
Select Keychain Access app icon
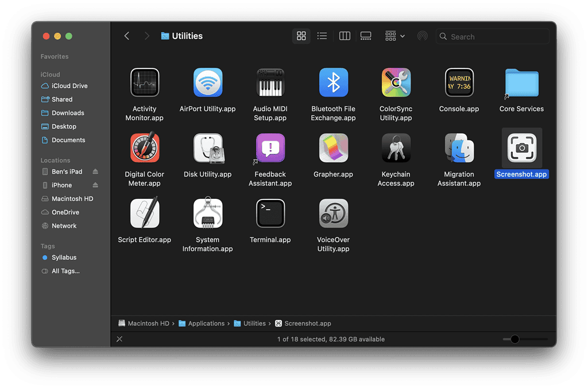396,148
